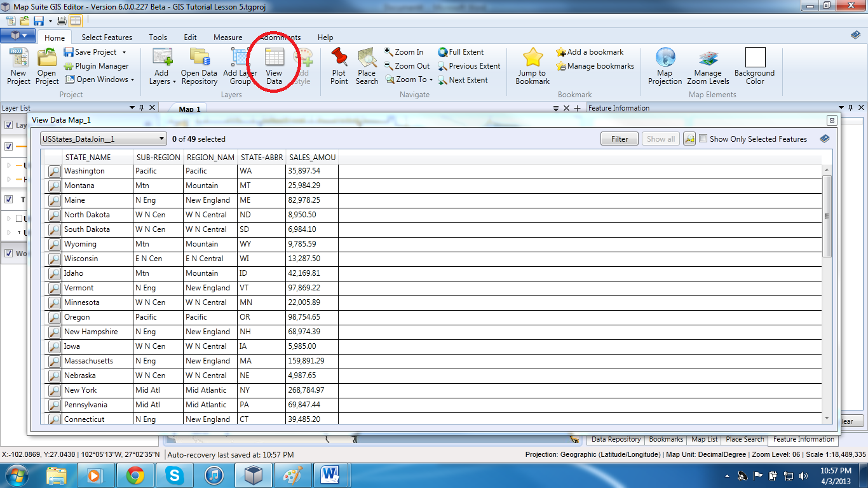868x488 pixels.
Task: Enable Show Only Selected Features checkbox
Action: coord(703,139)
